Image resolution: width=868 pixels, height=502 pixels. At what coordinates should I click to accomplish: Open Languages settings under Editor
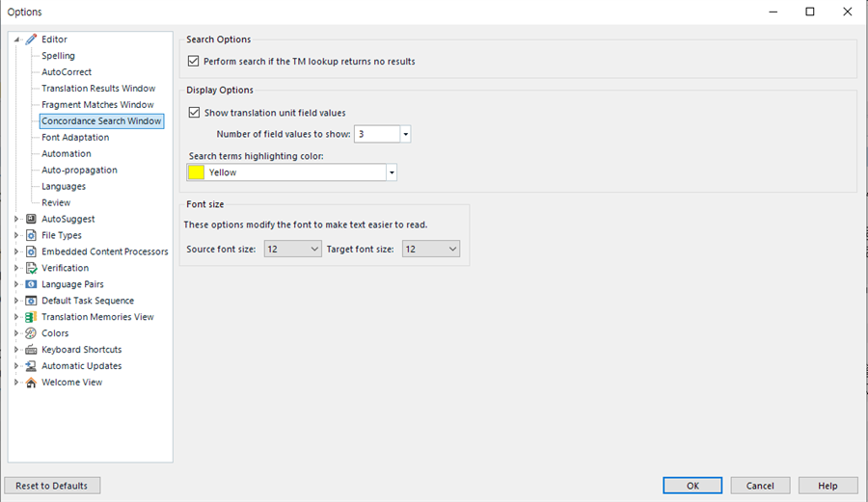64,186
